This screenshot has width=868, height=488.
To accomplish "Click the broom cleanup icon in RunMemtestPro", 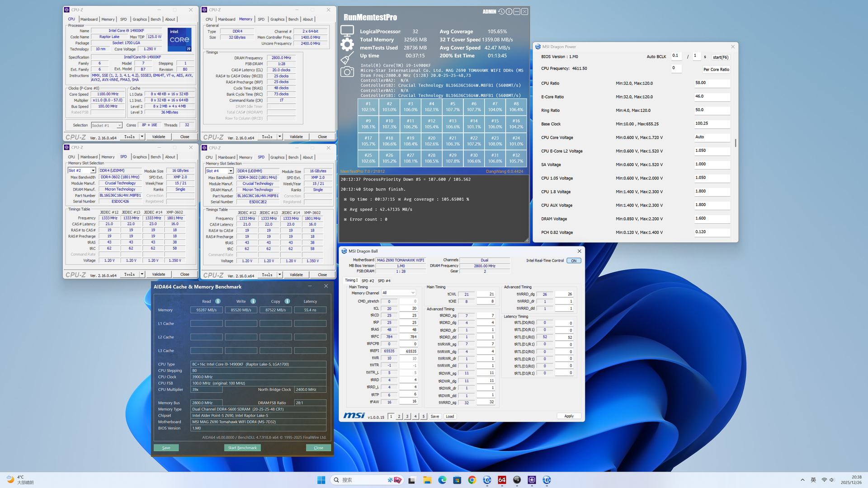I will point(347,58).
